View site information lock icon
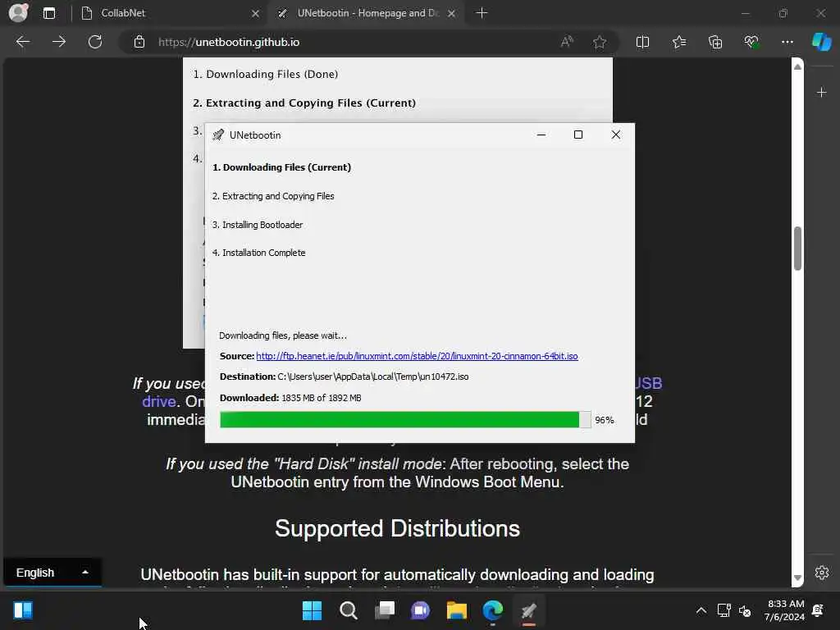Screen dimensions: 840x630 click(x=139, y=42)
